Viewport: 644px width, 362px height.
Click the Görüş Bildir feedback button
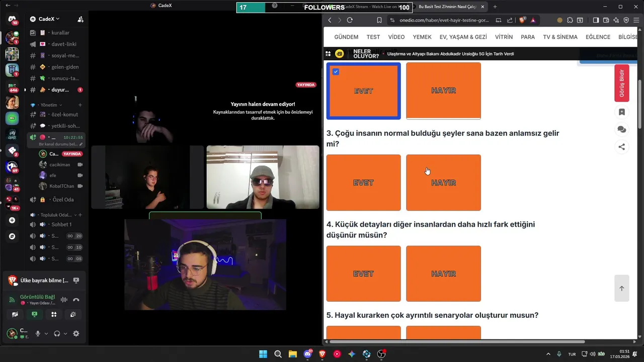point(622,83)
